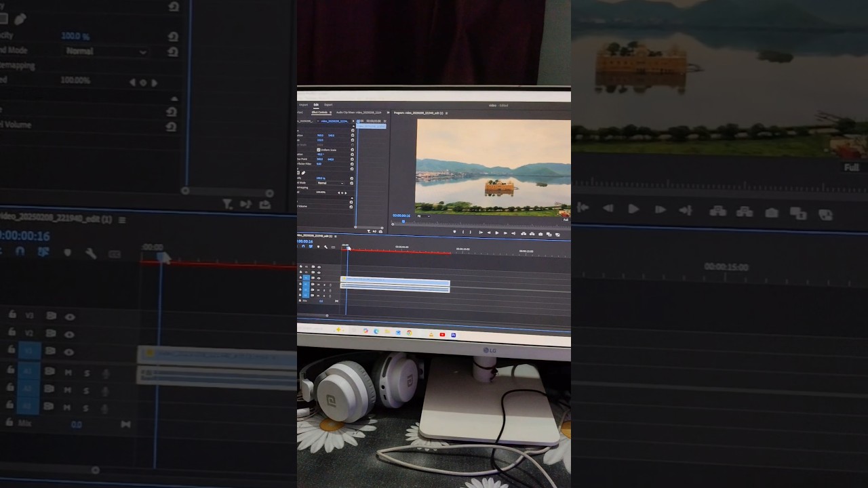This screenshot has width=868, height=488.
Task: Reset the Scale parameter
Action: tap(353, 140)
